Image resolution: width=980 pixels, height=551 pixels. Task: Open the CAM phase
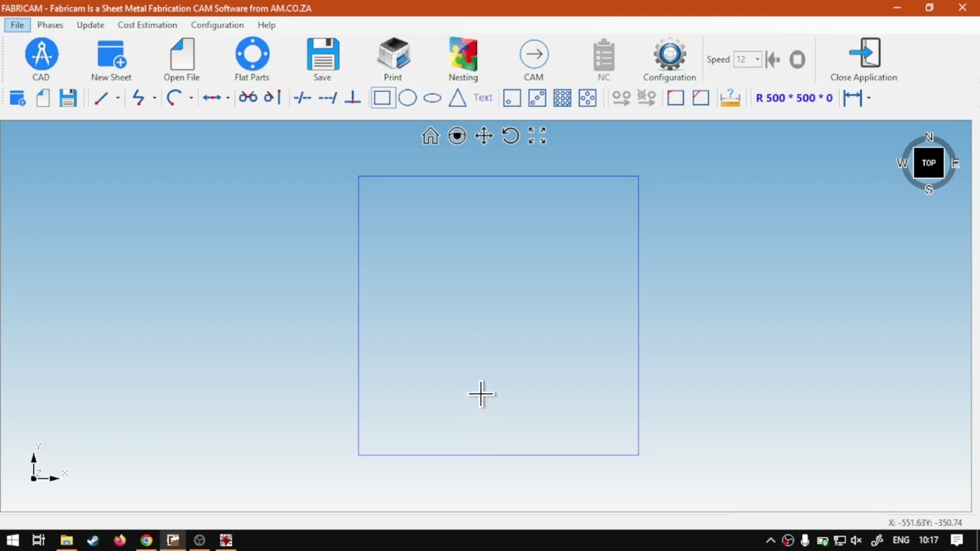[x=534, y=60]
